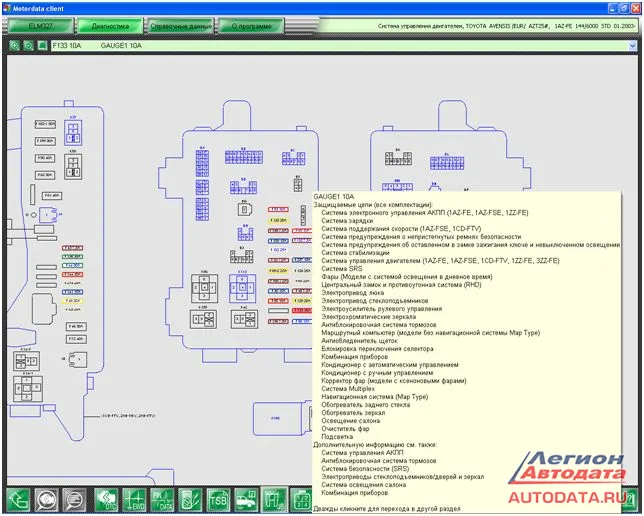The image size is (644, 516).
Task: Click the F133 10A GAUGE1 10A combo field
Action: (x=343, y=46)
